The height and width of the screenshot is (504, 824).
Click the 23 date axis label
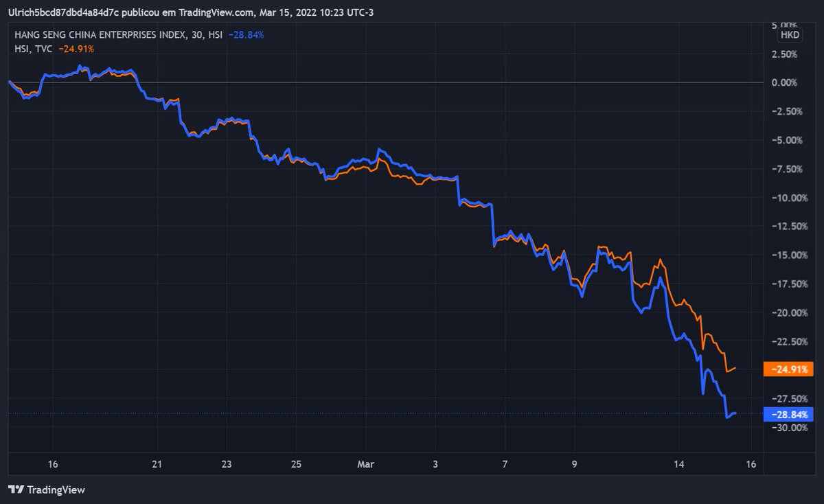tap(227, 465)
